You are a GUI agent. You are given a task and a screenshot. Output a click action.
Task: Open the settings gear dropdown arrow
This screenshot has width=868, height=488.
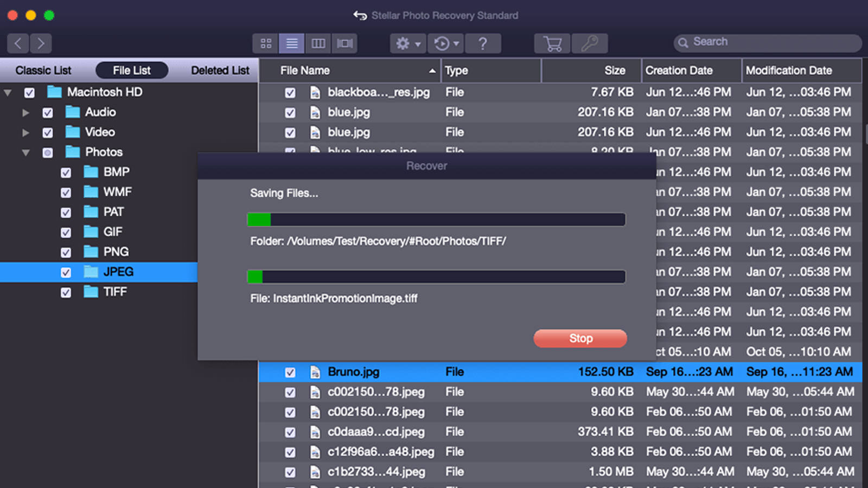(x=418, y=44)
